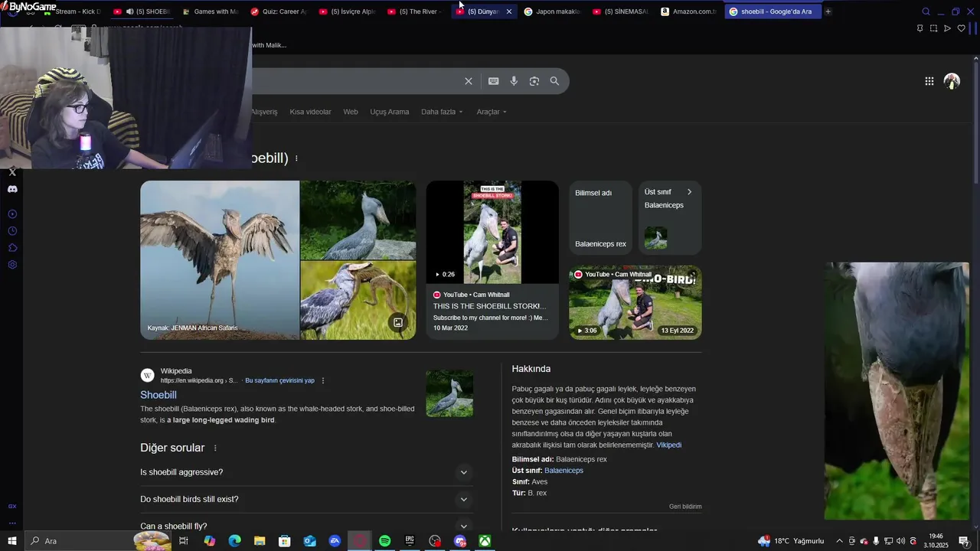Switch to 'İsviçre Alple' YouTube tab

point(347,11)
